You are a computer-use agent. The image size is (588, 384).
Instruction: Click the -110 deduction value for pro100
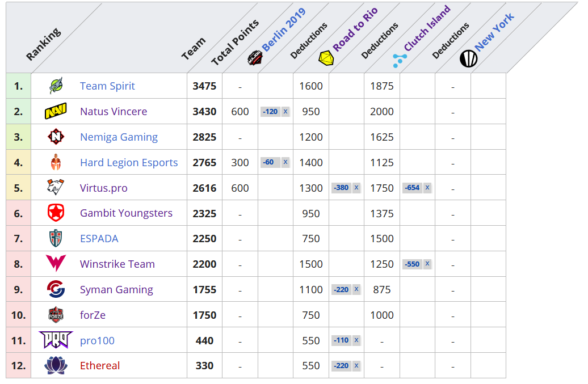(x=342, y=340)
